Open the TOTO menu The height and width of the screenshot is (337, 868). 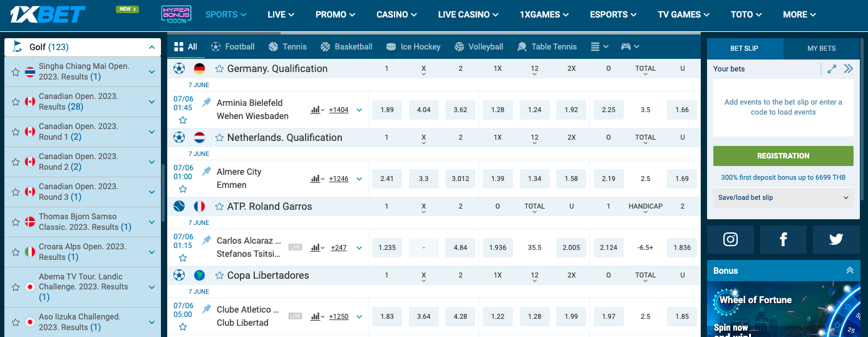[x=747, y=14]
